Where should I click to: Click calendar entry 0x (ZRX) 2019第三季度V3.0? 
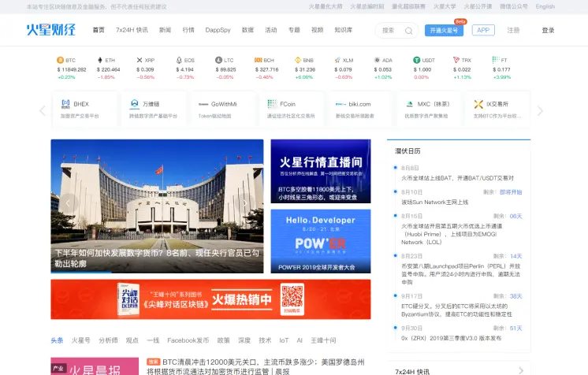click(451, 338)
